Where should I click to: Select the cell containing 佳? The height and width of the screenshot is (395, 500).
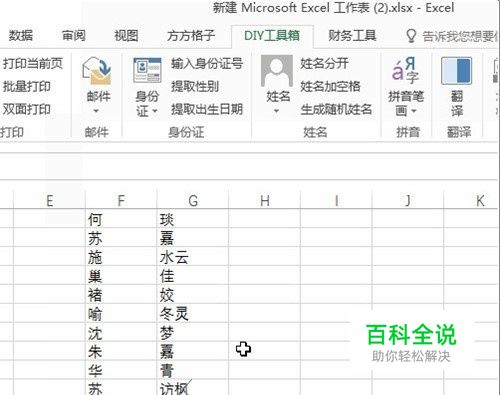point(193,275)
